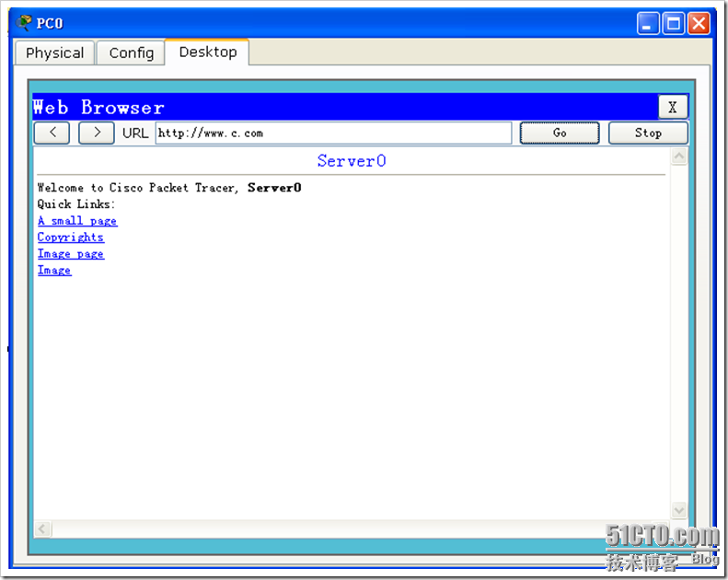Follow the 'Image' link
The image size is (728, 580).
(54, 270)
